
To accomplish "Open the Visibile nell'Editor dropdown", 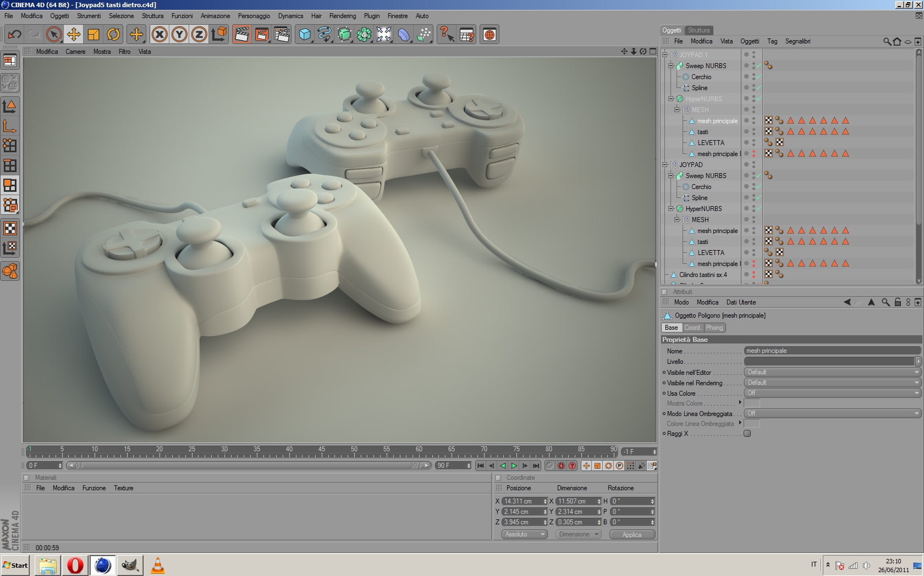I will (833, 372).
